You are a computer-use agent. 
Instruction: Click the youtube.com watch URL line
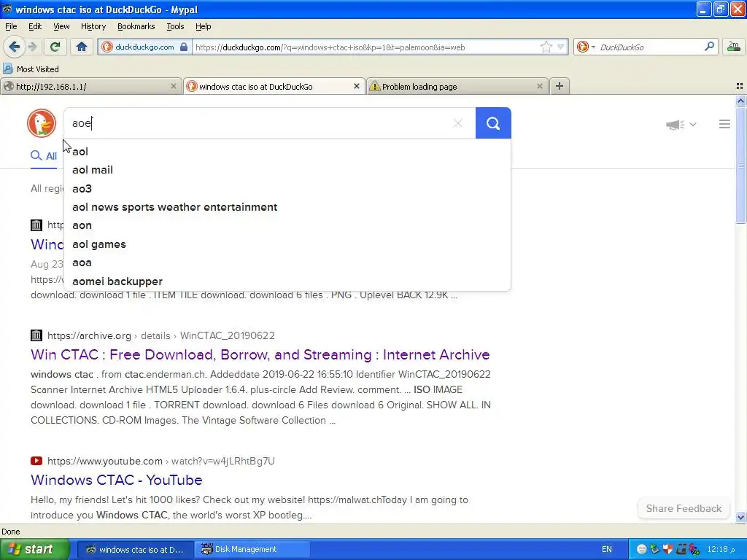(161, 461)
